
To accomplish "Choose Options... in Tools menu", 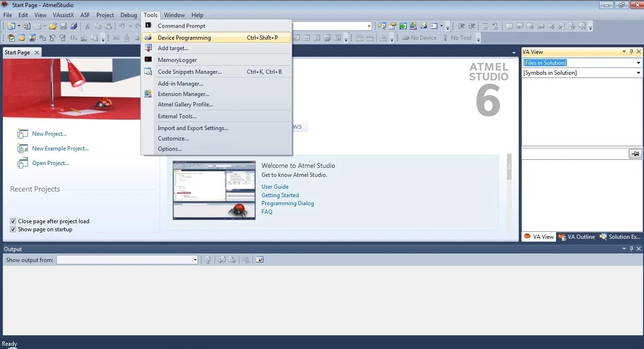I will (217, 148).
